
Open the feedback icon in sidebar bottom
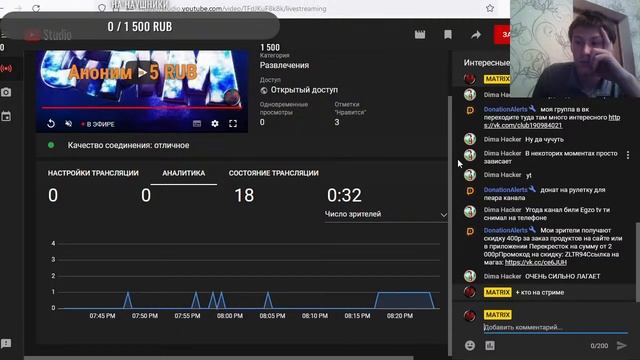6,343
